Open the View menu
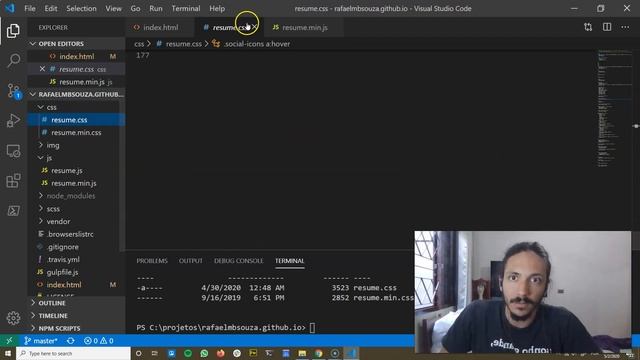The image size is (640, 360). pyautogui.click(x=113, y=8)
